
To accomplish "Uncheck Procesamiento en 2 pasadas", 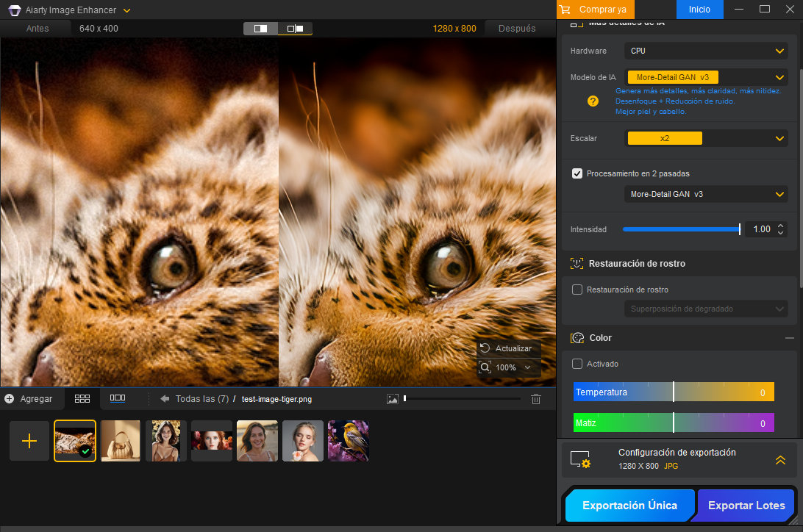I will pyautogui.click(x=577, y=173).
